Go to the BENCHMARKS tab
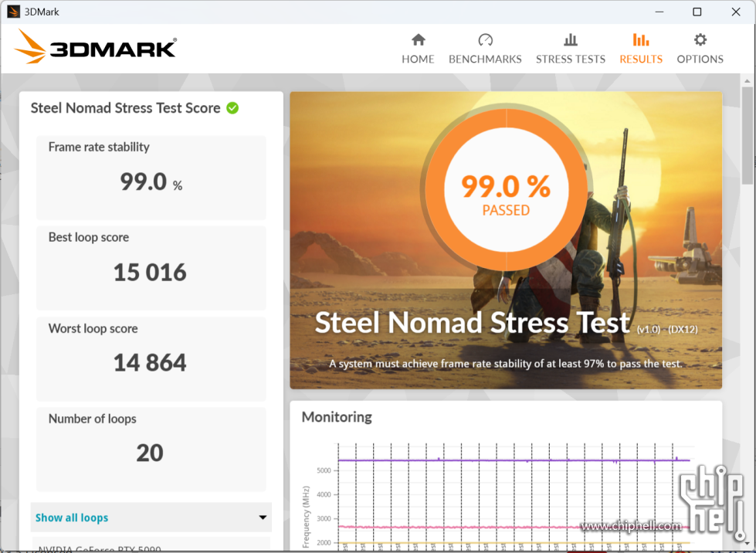 tap(485, 49)
